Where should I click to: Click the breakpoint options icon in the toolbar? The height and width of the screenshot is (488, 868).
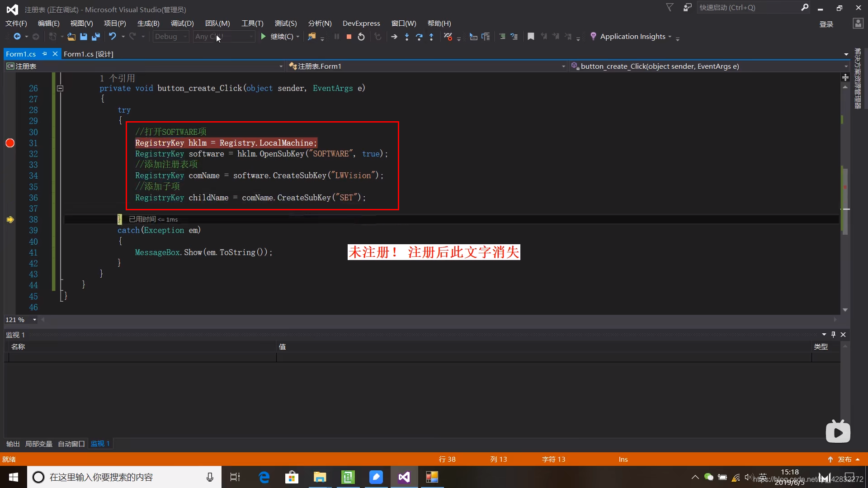click(448, 37)
